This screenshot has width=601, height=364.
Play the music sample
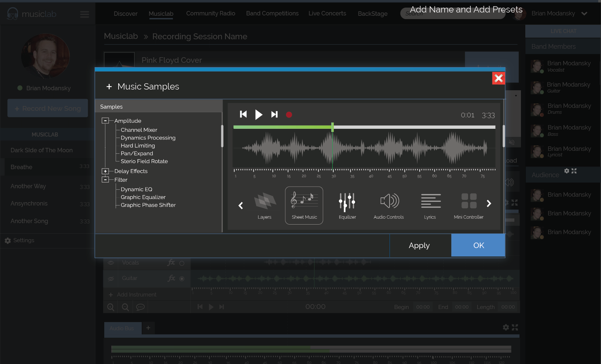259,114
